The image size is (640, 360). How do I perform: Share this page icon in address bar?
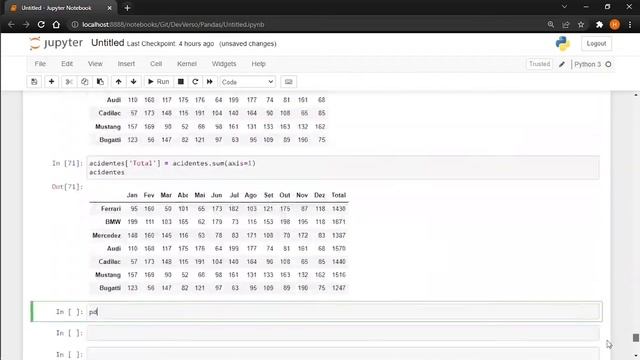click(566, 24)
